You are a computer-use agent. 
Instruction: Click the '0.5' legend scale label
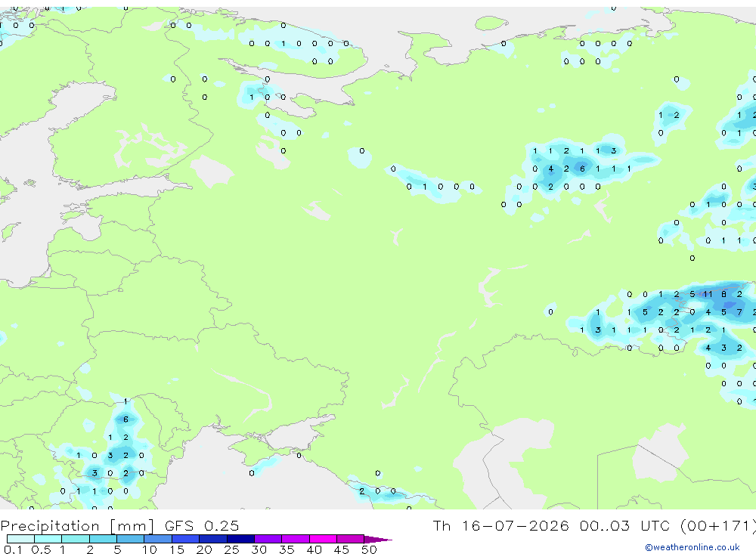[41, 549]
